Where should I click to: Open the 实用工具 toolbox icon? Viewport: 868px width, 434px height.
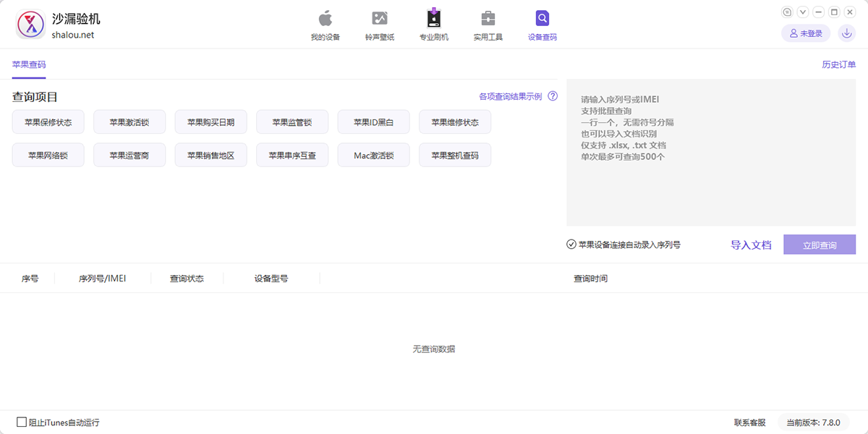tap(488, 19)
